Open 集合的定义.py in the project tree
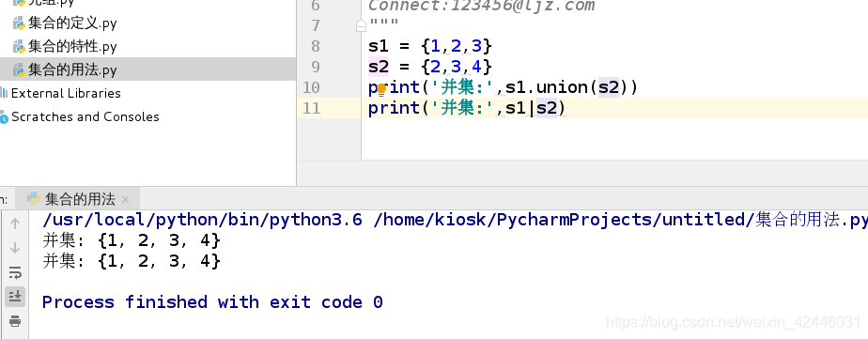868x339 pixels. 72,23
